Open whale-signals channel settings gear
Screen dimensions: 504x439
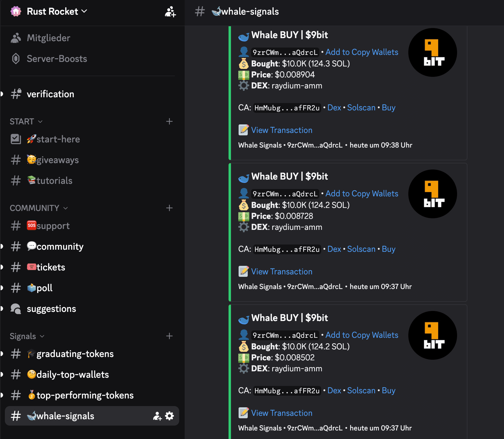[x=169, y=416]
